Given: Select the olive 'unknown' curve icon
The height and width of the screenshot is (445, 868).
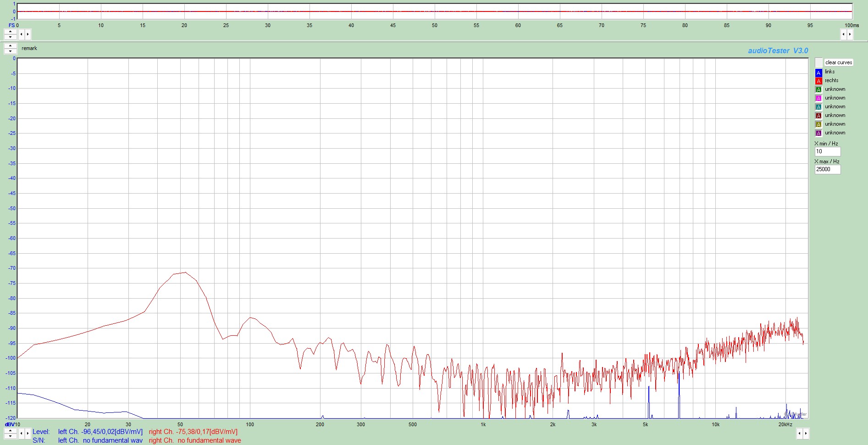Looking at the screenshot, I should click(818, 125).
